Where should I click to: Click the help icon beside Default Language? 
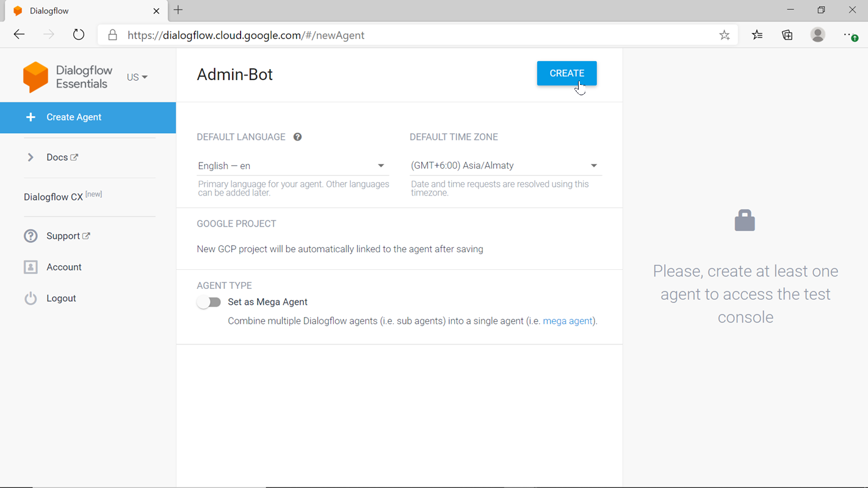[297, 137]
